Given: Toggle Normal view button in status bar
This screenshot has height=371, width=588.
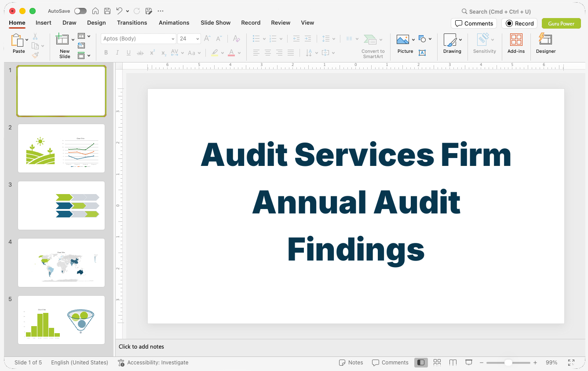Looking at the screenshot, I should 421,363.
